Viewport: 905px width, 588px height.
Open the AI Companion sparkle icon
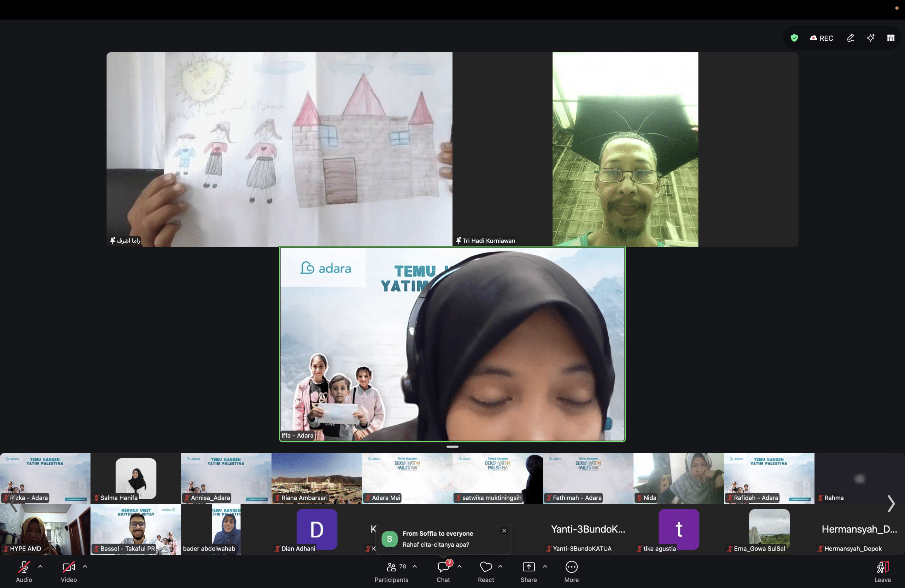[x=871, y=37]
